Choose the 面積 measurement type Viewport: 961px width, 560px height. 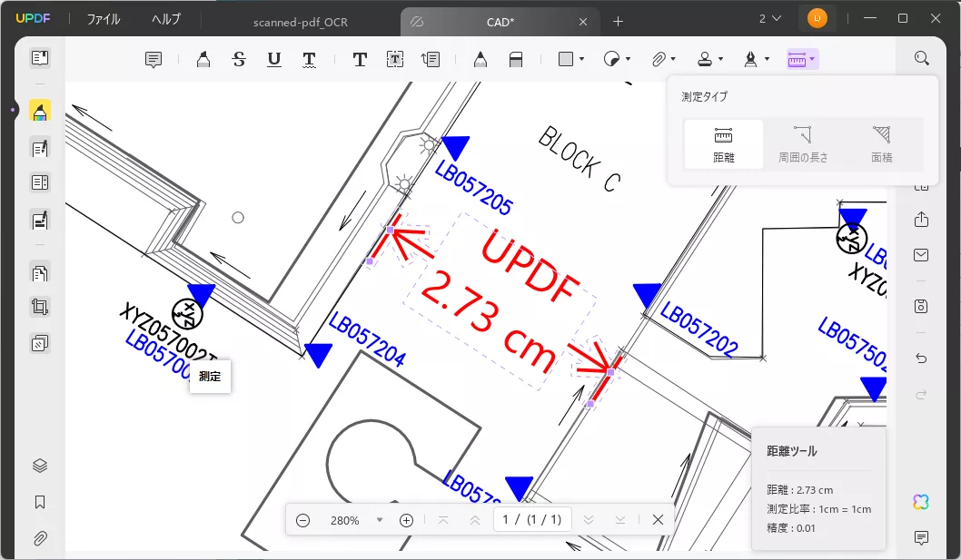click(x=882, y=144)
